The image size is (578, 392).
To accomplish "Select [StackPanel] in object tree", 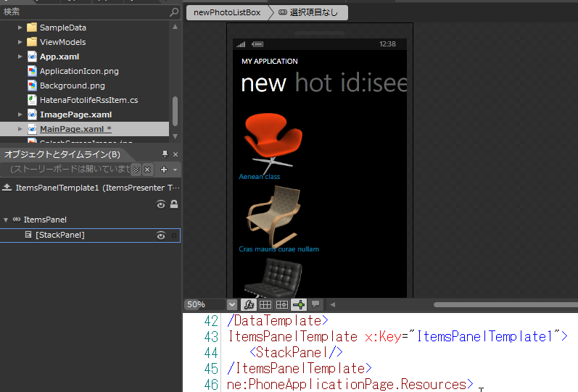I will click(x=60, y=235).
